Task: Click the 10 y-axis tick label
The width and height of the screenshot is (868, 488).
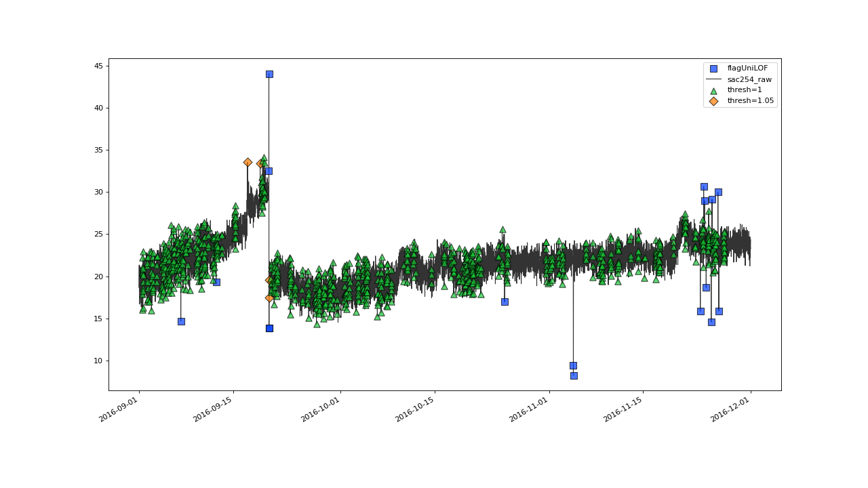Action: (98, 361)
